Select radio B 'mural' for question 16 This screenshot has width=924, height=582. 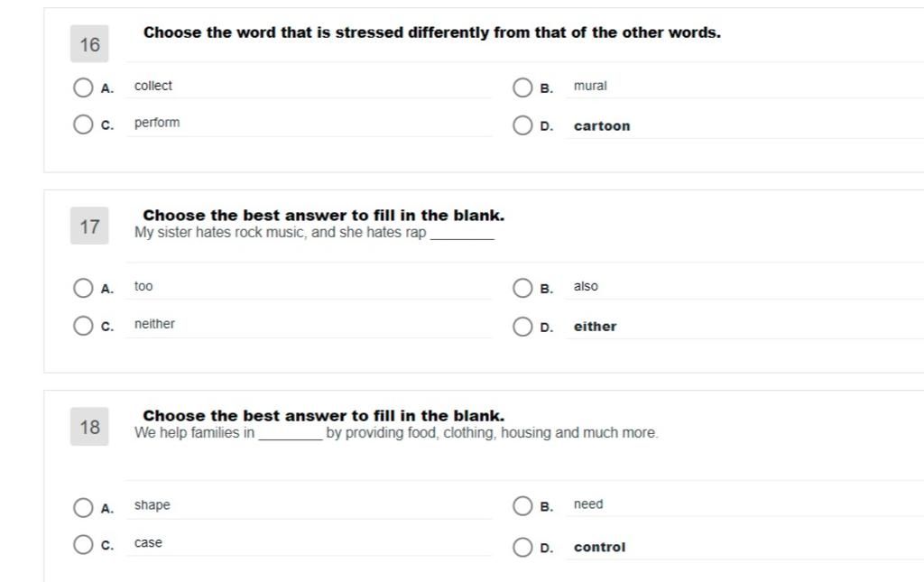pos(522,88)
